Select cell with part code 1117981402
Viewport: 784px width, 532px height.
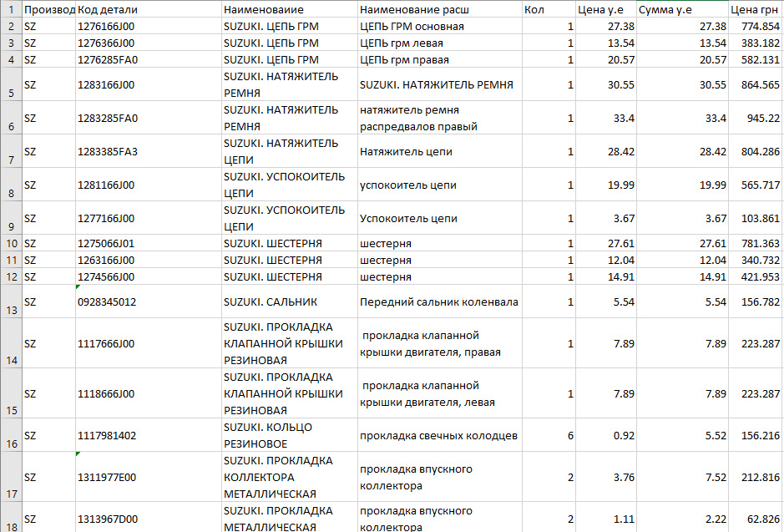(149, 435)
